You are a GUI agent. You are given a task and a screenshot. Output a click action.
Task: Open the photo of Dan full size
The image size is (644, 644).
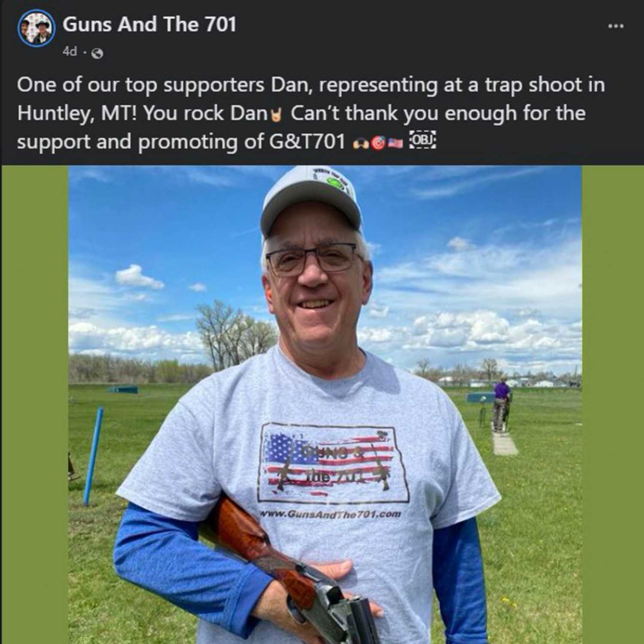point(325,404)
